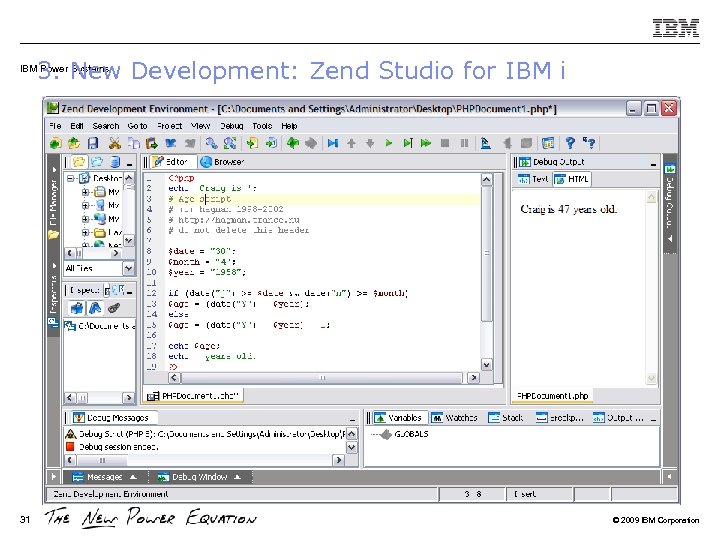Click the PHPDocument1.php editor file tab
This screenshot has height=540, width=720.
point(194,395)
